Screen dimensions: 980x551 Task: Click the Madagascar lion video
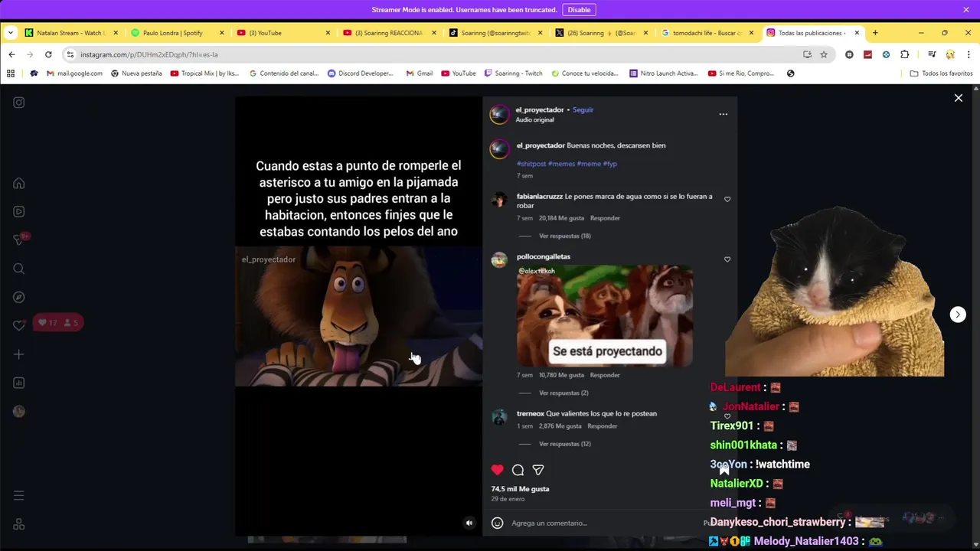pos(358,316)
